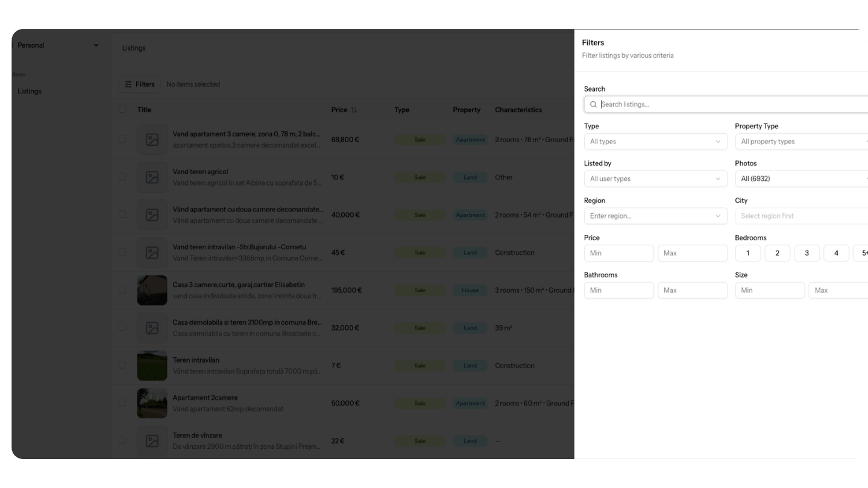Screen dimensions: 868x488
Task: Open the Type dropdown showing All types
Action: click(655, 142)
